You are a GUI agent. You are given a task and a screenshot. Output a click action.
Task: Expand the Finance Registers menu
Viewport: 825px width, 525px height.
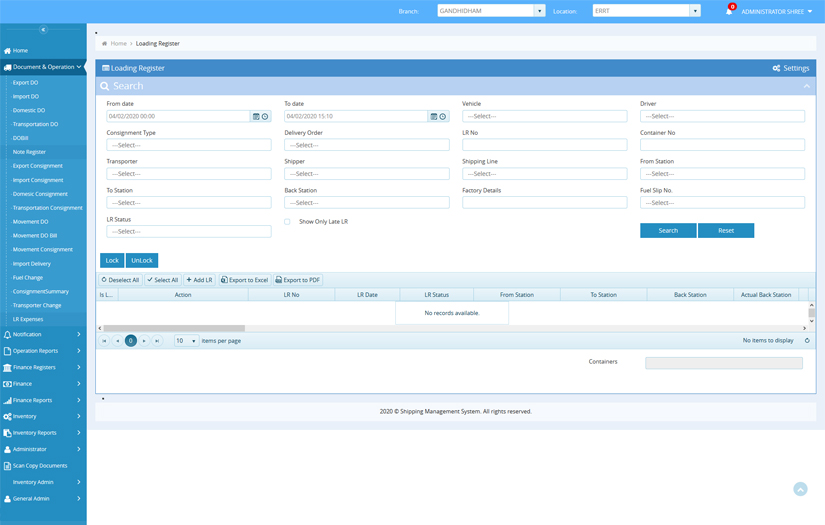tap(43, 367)
